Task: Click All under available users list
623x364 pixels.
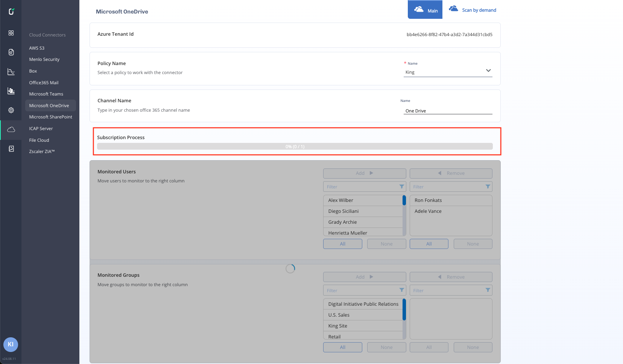Action: coord(343,244)
